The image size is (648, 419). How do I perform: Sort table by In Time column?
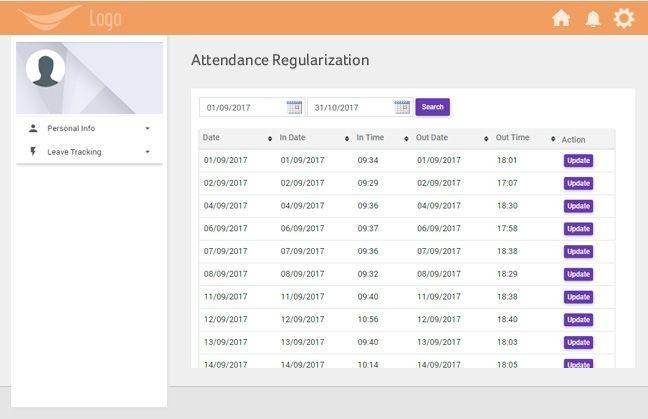[406, 139]
